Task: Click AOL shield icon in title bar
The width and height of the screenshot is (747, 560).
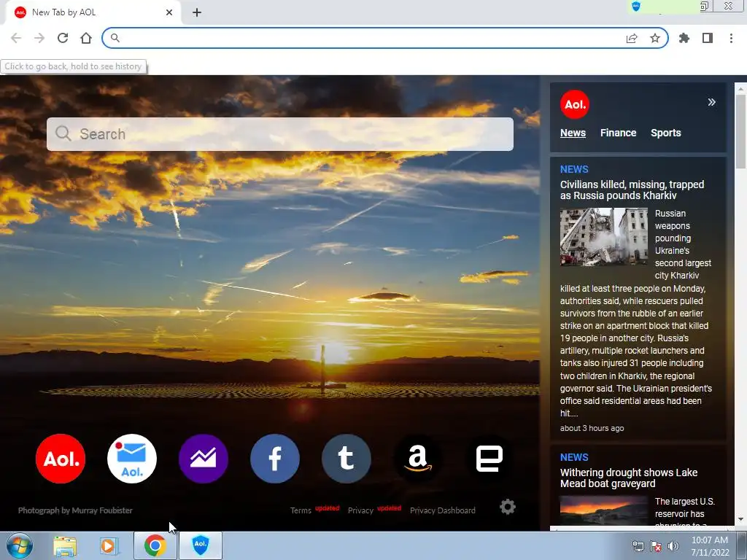Action: click(x=636, y=6)
